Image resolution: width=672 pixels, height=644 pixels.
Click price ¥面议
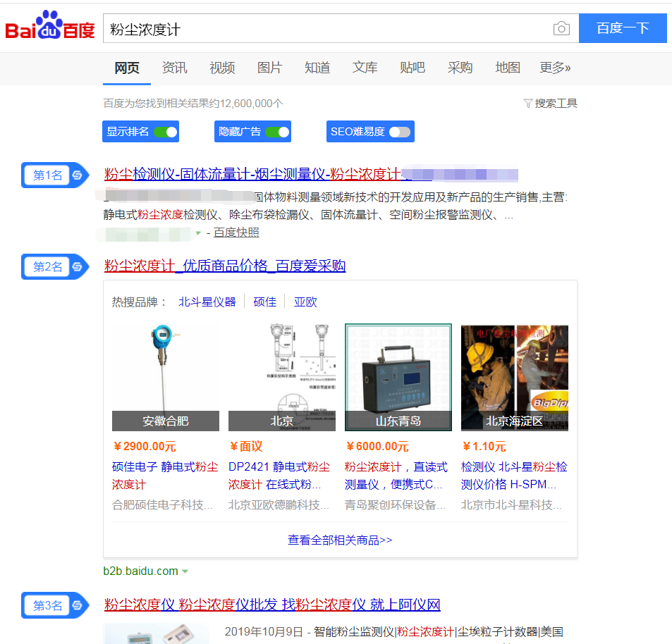(245, 447)
